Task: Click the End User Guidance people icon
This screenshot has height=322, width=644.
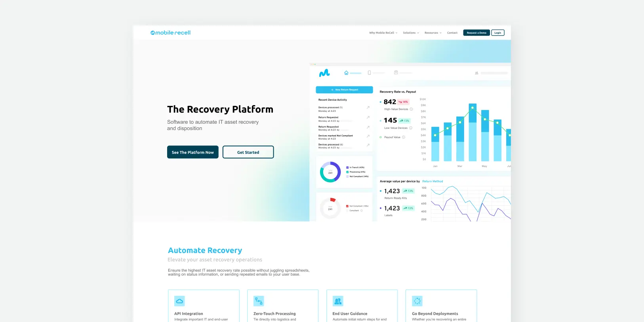Action: pos(338,301)
